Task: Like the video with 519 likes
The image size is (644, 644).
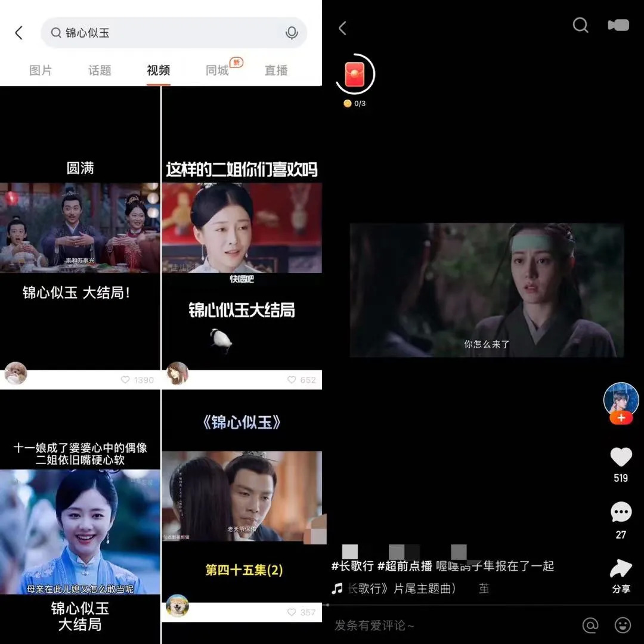Action: click(x=621, y=457)
